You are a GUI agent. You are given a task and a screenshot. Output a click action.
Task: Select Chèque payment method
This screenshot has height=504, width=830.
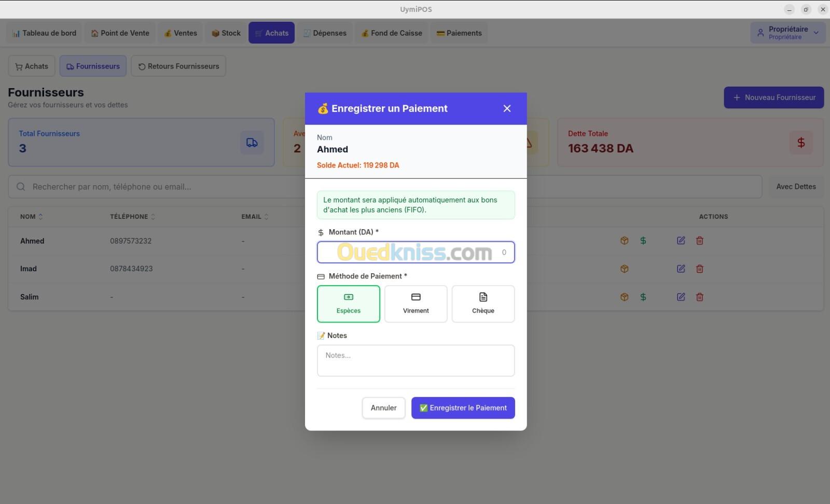[483, 304]
